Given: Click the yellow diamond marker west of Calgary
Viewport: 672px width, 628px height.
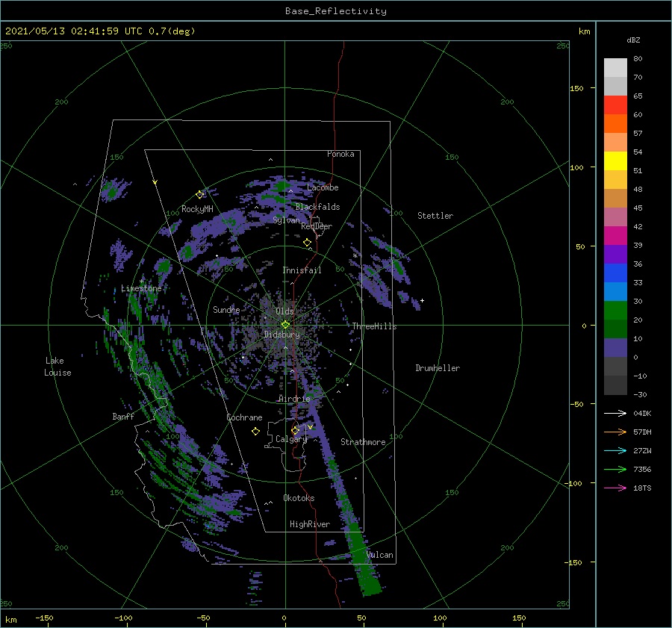Looking at the screenshot, I should (255, 432).
